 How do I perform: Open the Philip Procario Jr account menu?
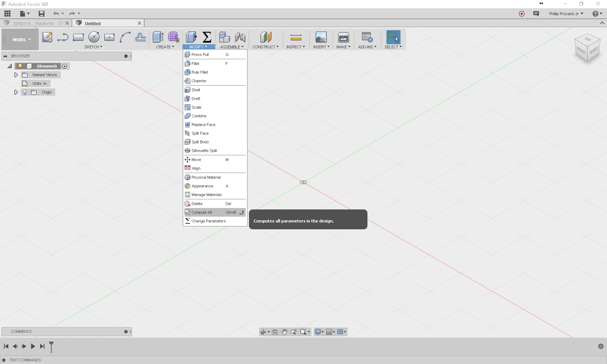click(566, 14)
